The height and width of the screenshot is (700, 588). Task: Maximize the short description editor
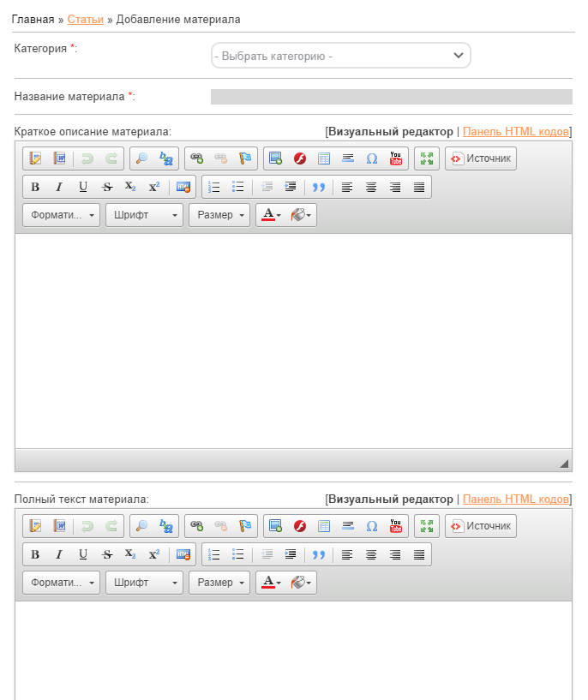coord(426,159)
